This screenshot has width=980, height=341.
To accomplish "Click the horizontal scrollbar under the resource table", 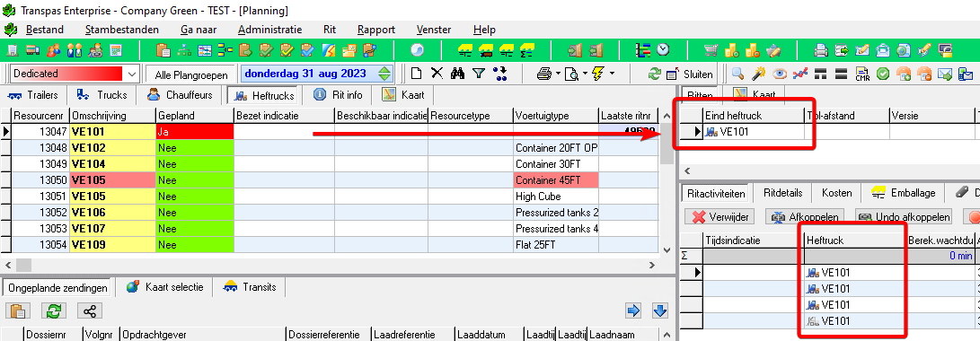I will tap(330, 265).
